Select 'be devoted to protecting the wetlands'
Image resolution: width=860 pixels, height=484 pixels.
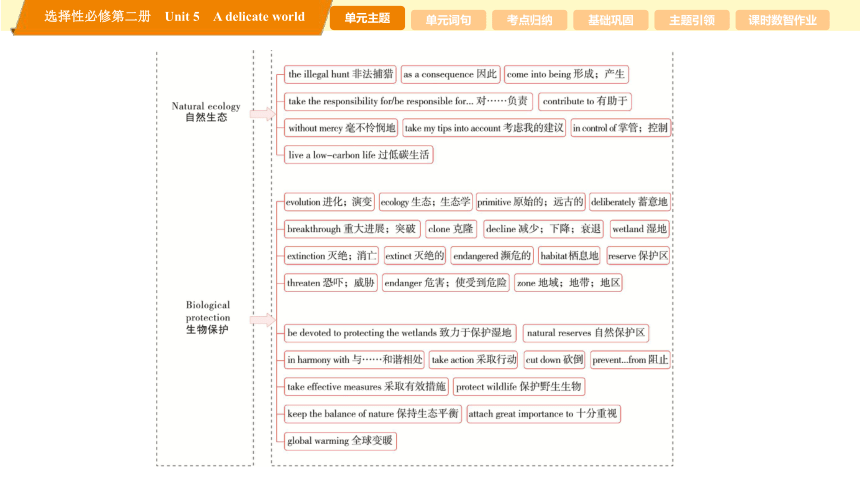[x=400, y=333]
